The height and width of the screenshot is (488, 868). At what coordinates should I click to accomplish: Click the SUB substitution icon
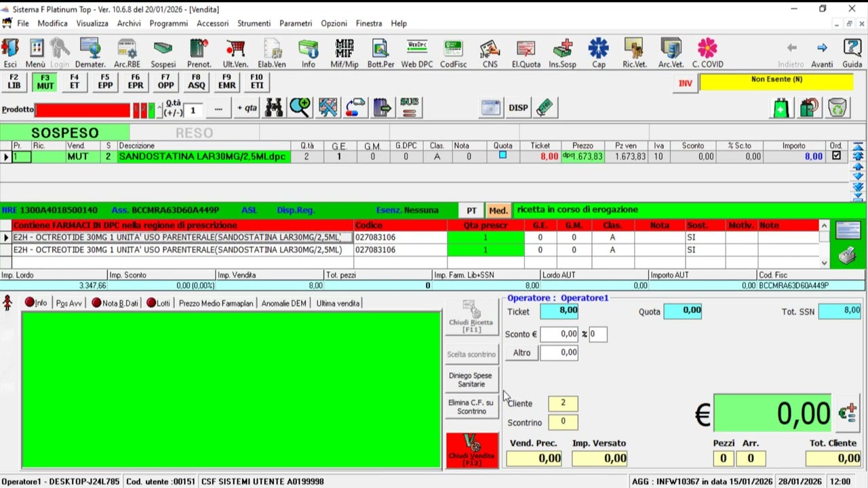coord(410,108)
